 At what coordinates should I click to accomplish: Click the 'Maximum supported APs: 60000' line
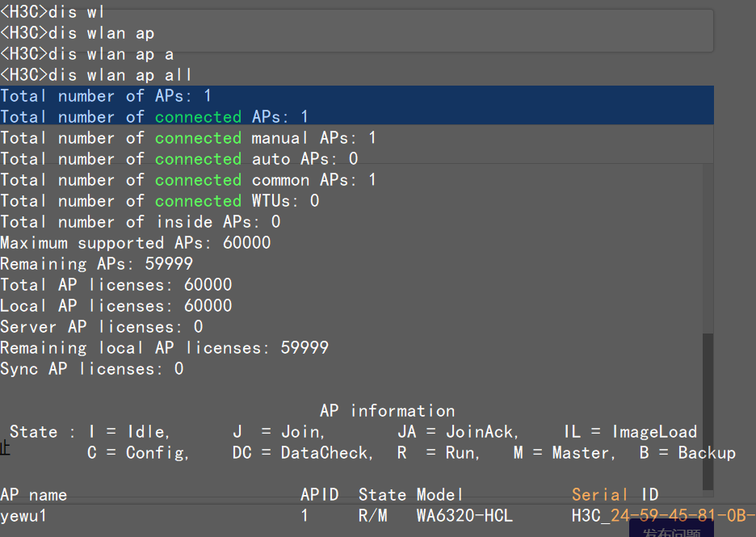[x=136, y=243]
